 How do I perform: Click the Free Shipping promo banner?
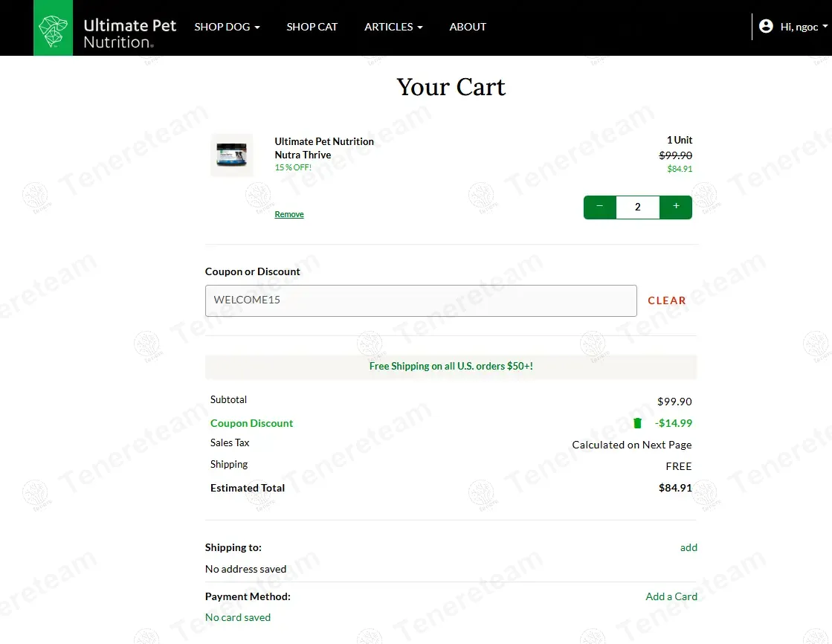(451, 367)
